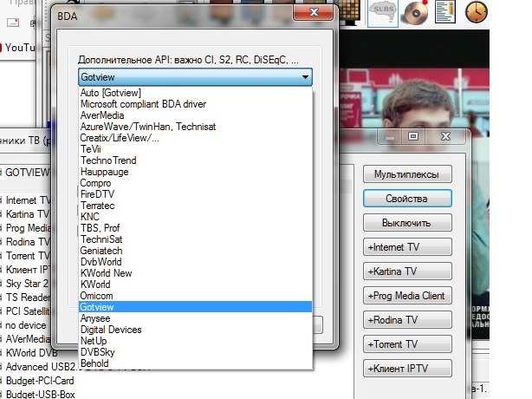Select Budget-PCI-Card in device list

(39, 380)
